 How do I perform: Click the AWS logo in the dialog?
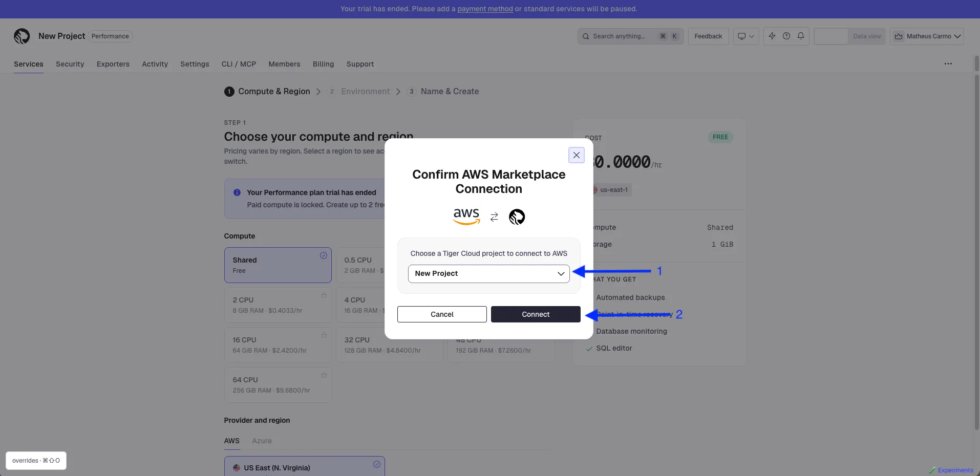pyautogui.click(x=466, y=217)
